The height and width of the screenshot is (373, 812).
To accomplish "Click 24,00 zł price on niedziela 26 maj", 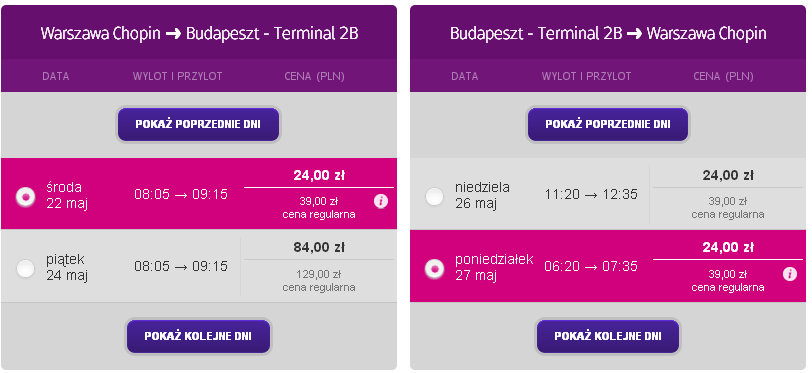I will point(728,175).
